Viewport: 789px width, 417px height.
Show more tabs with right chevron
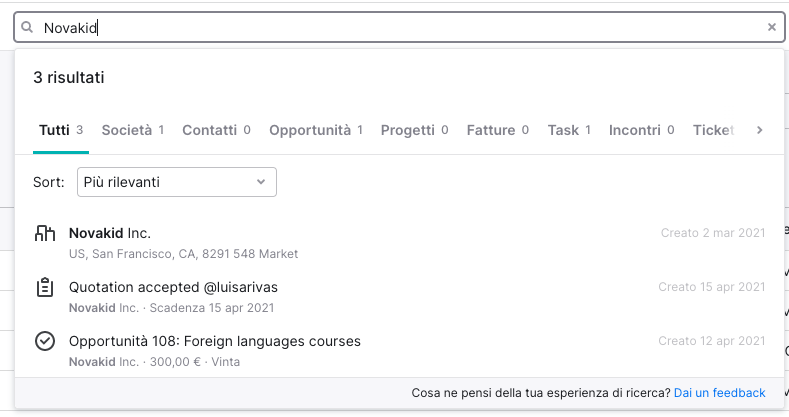click(x=759, y=130)
